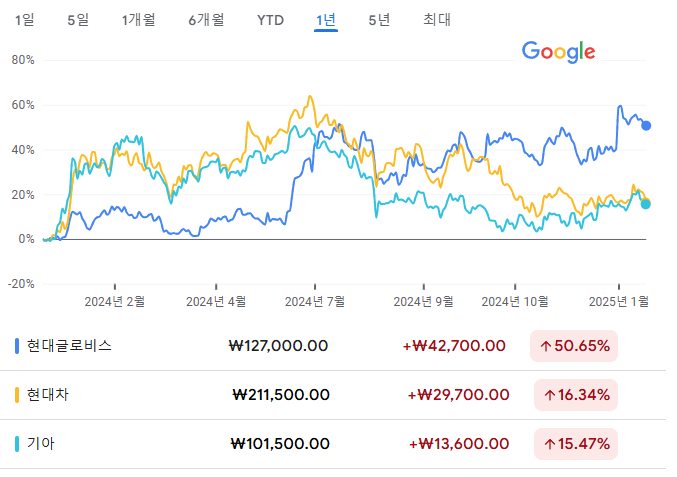Viewport: 677px width, 477px height.
Task: Click the active 1년 tab
Action: 326,20
